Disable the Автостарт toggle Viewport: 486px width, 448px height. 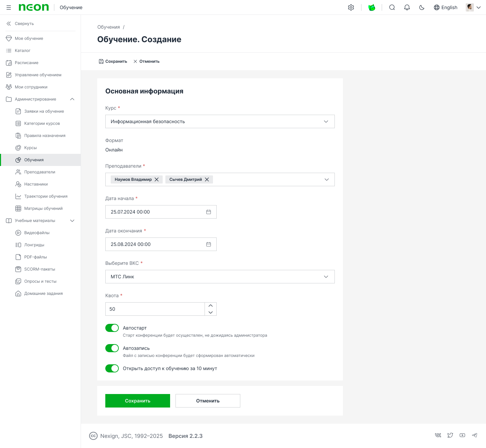coord(112,328)
